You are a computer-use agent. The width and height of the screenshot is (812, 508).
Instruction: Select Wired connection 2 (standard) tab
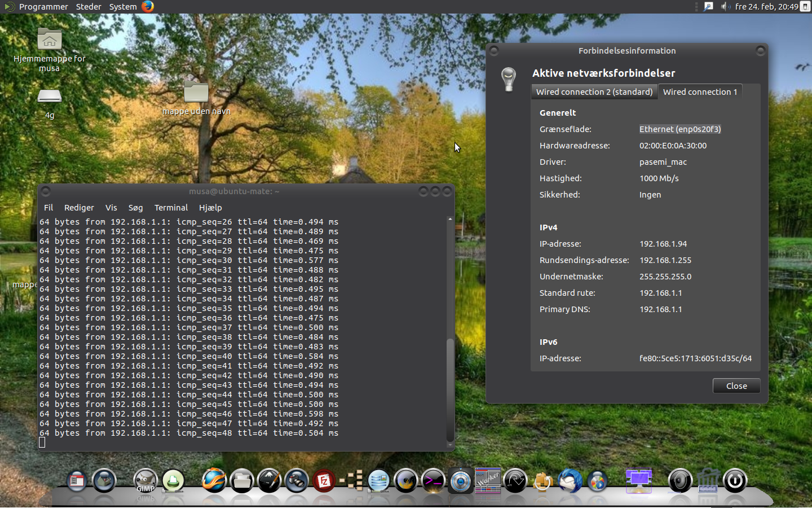[594, 91]
